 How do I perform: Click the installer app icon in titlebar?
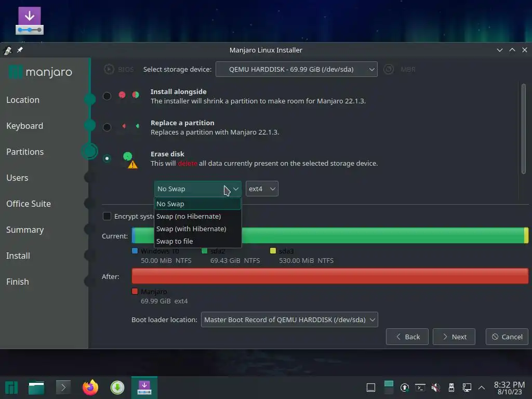pyautogui.click(x=7, y=50)
